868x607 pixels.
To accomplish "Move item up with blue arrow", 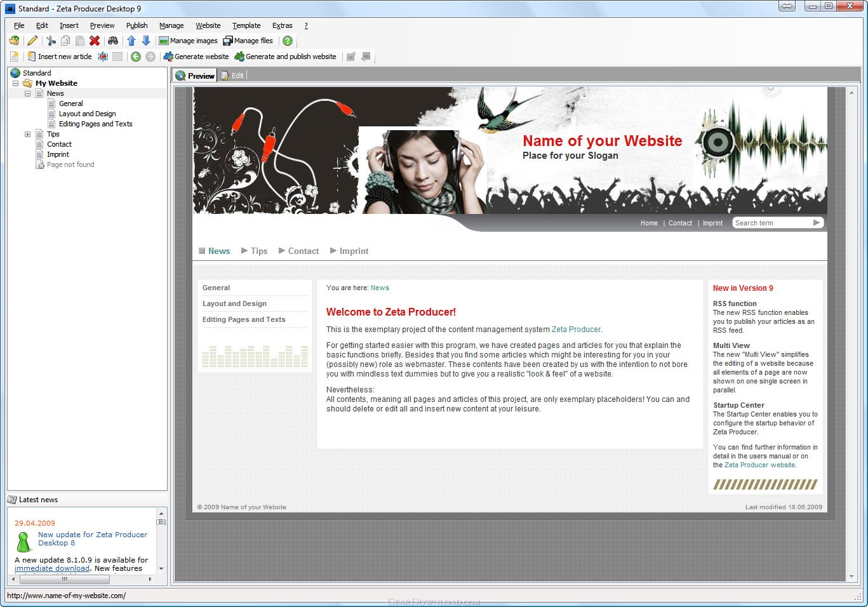I will point(131,41).
